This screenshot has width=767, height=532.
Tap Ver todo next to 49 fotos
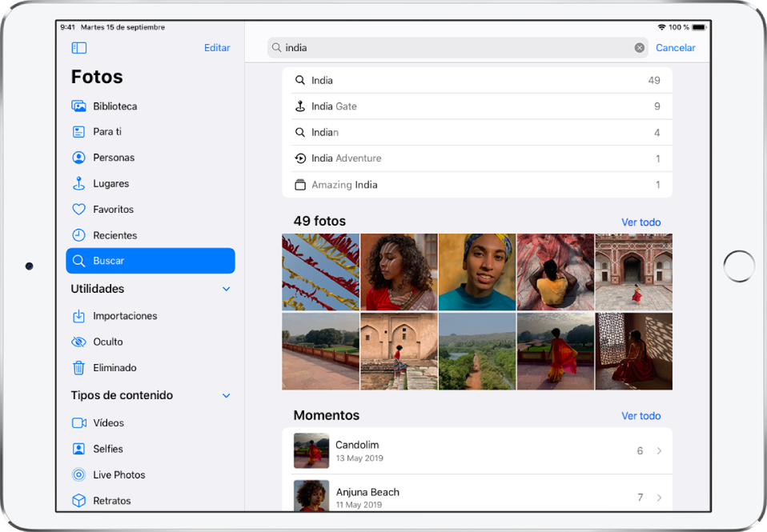pyautogui.click(x=641, y=222)
